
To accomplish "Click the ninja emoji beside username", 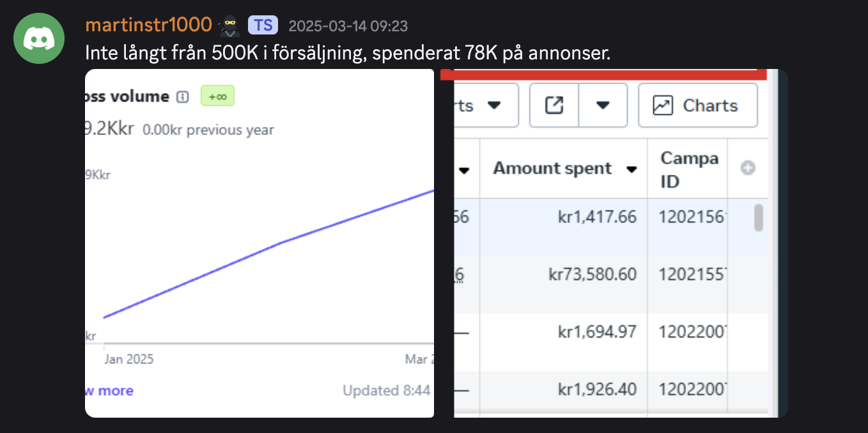I will (x=229, y=26).
